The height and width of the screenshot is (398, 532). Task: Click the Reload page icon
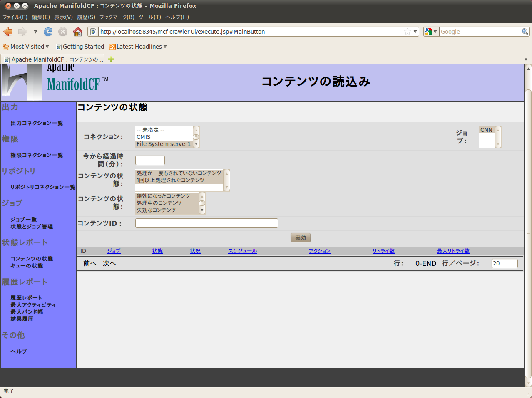click(x=48, y=32)
